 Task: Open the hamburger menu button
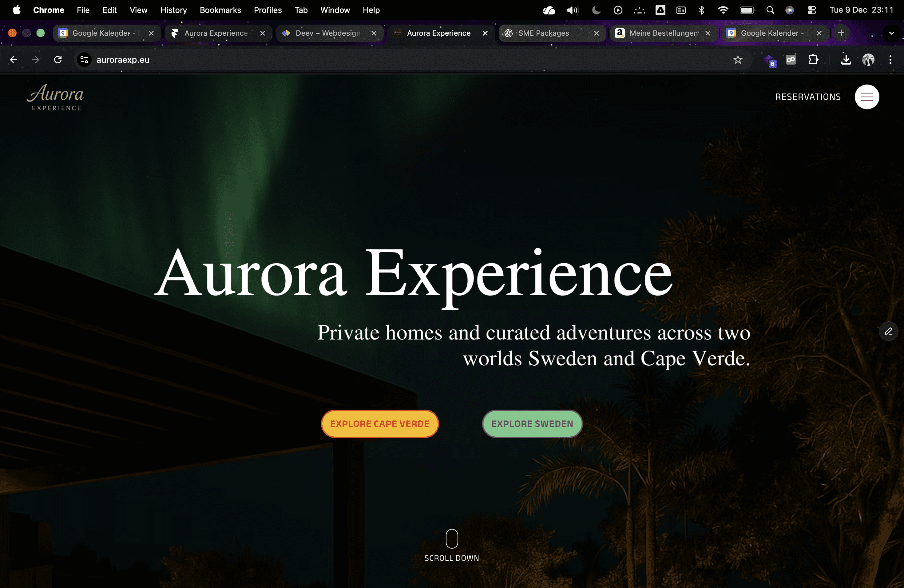coord(867,97)
